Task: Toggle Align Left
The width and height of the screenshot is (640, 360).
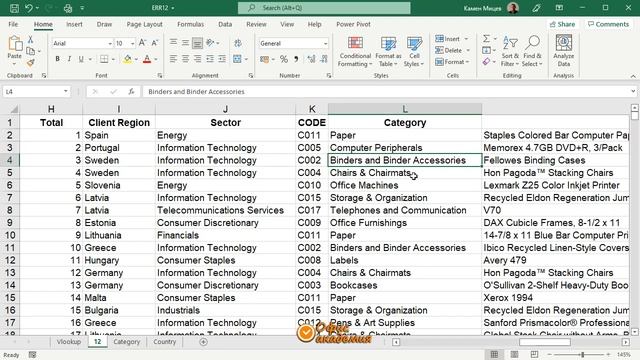Action: click(173, 59)
